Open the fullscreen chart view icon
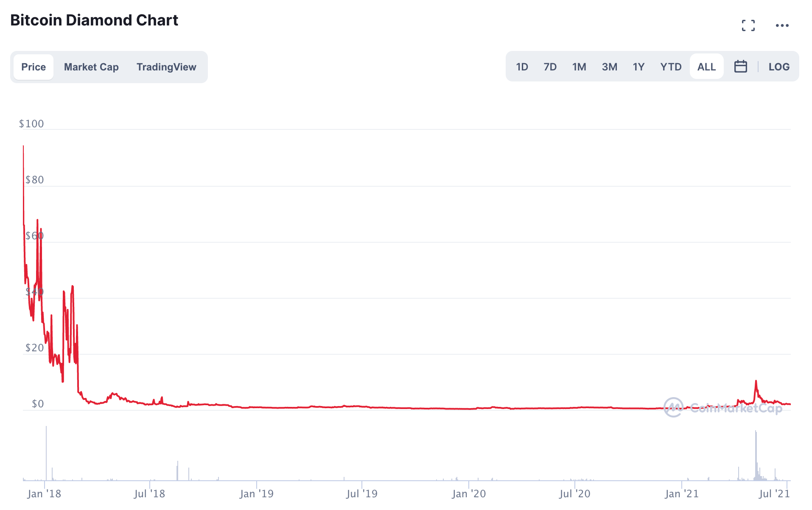The image size is (812, 510). (748, 25)
